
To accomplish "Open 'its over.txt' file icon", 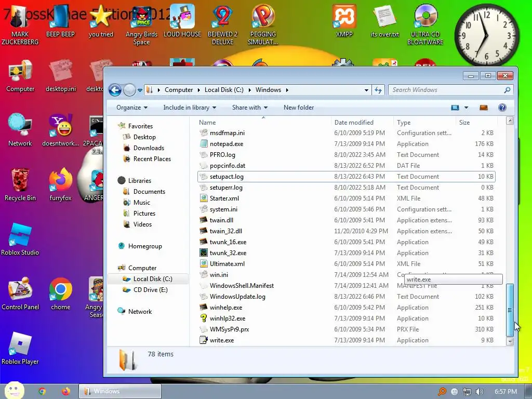I will click(x=385, y=21).
